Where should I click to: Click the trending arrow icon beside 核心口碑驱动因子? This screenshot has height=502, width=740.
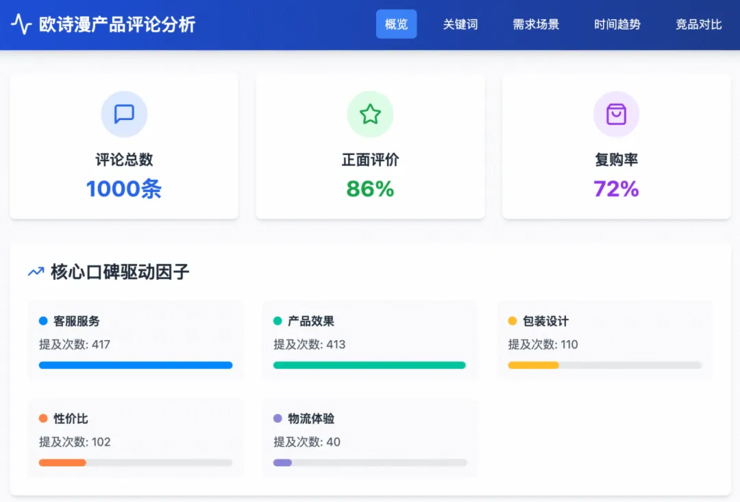point(36,272)
